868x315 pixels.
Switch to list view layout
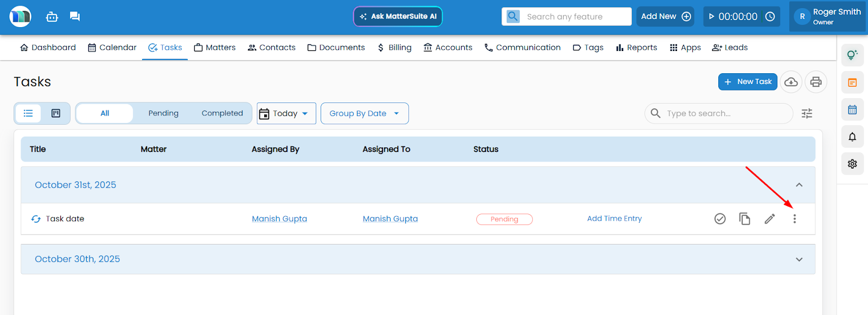pyautogui.click(x=28, y=113)
